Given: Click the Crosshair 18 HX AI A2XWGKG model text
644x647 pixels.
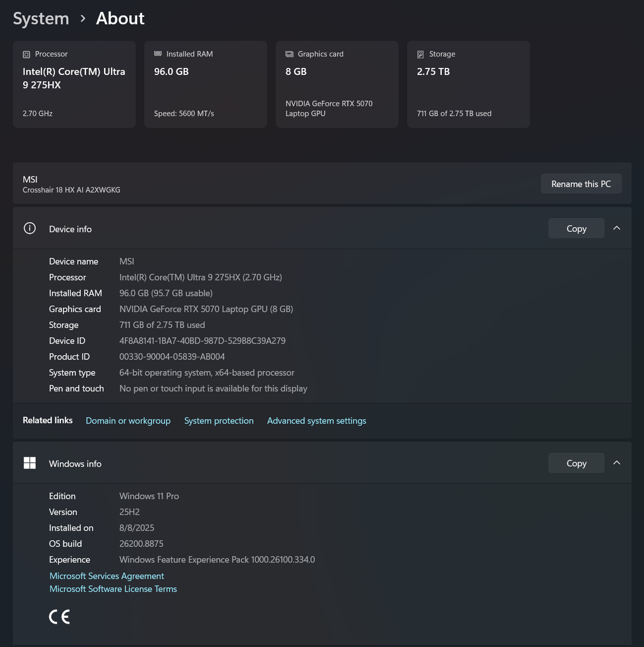Looking at the screenshot, I should click(72, 190).
